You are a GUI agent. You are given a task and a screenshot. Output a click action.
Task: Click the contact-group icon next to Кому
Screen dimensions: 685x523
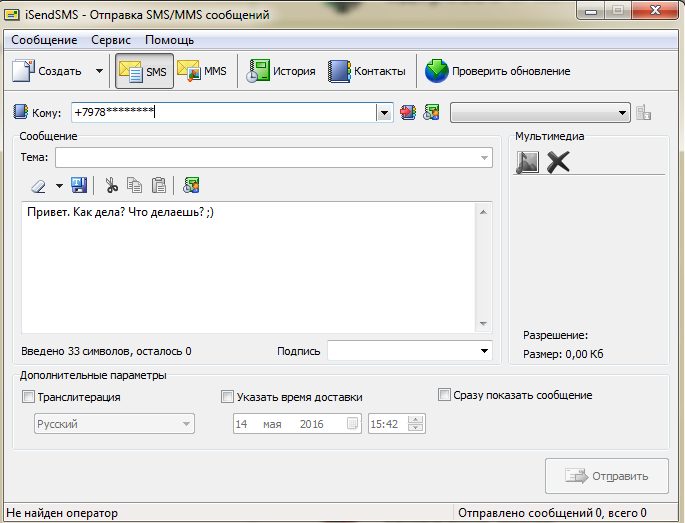pos(431,112)
